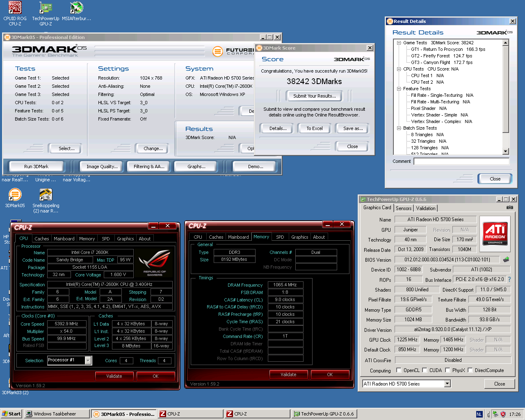Image resolution: width=525 pixels, height=420 pixels.
Task: Open the Processor #1 selection dropdown in CPU-Z
Action: (88, 360)
